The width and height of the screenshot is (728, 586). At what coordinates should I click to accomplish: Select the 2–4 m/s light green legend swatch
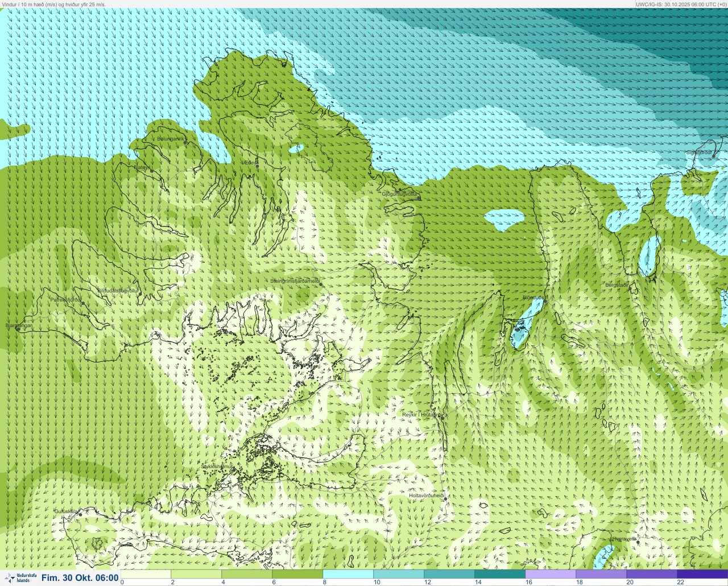pos(196,574)
